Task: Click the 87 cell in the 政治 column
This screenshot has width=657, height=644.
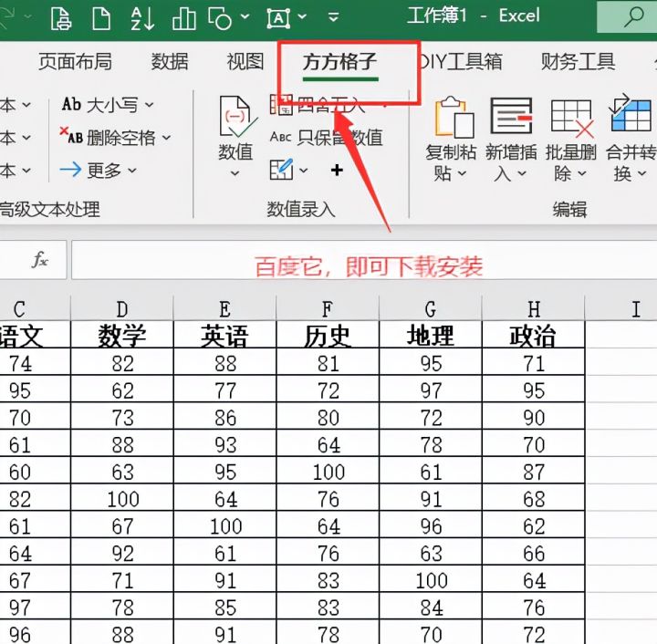Action: pos(534,472)
